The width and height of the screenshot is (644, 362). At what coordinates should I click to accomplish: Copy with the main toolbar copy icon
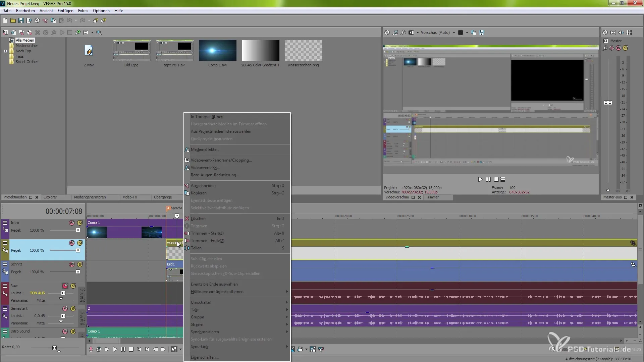click(x=53, y=20)
